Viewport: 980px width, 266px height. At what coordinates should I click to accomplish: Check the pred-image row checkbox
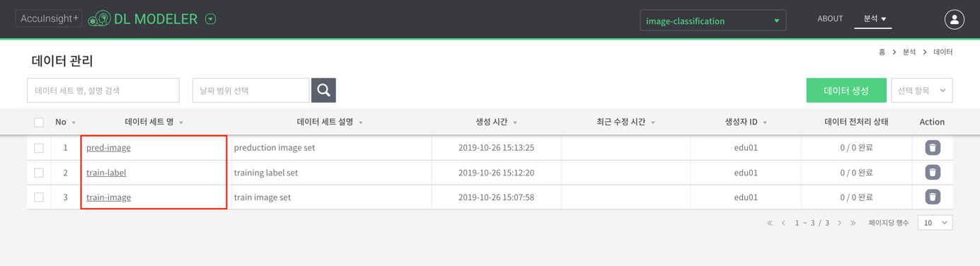click(39, 148)
